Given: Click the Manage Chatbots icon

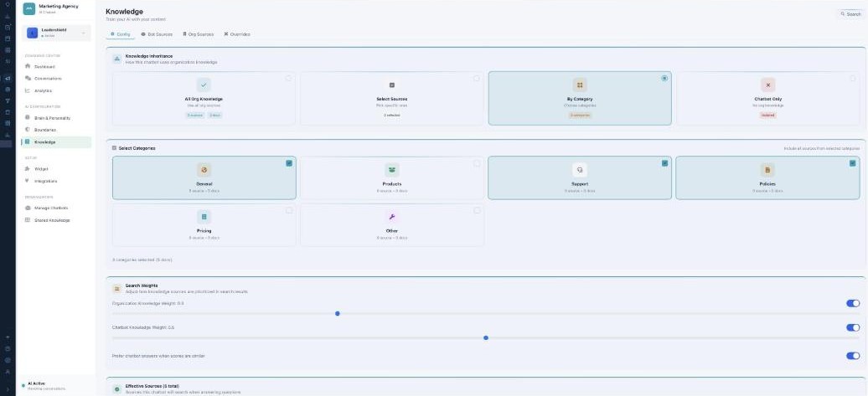Looking at the screenshot, I should (x=28, y=208).
